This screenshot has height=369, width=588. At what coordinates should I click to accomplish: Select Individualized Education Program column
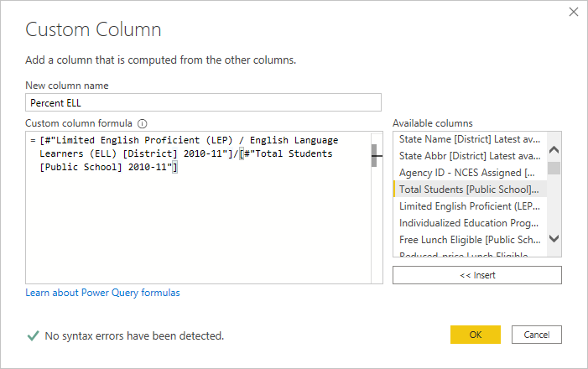tap(469, 223)
